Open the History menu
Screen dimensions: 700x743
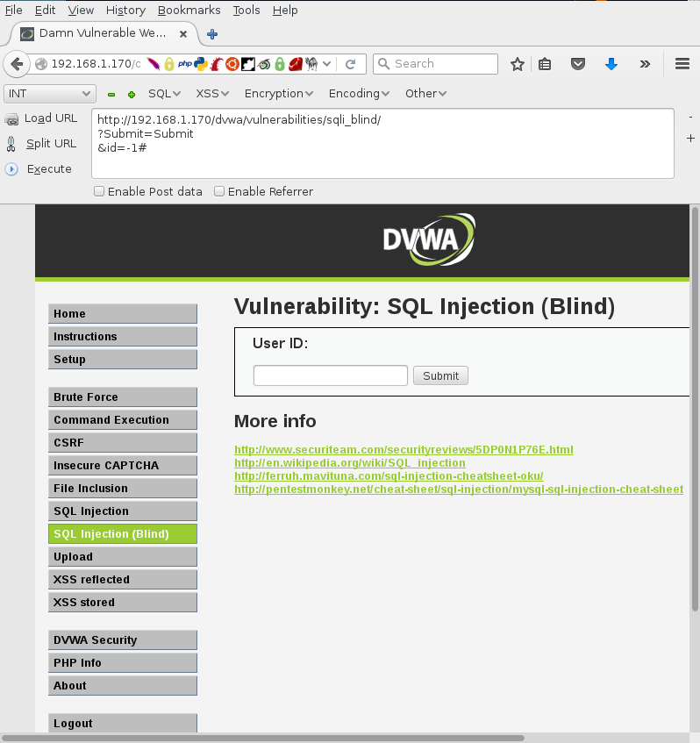coord(125,10)
